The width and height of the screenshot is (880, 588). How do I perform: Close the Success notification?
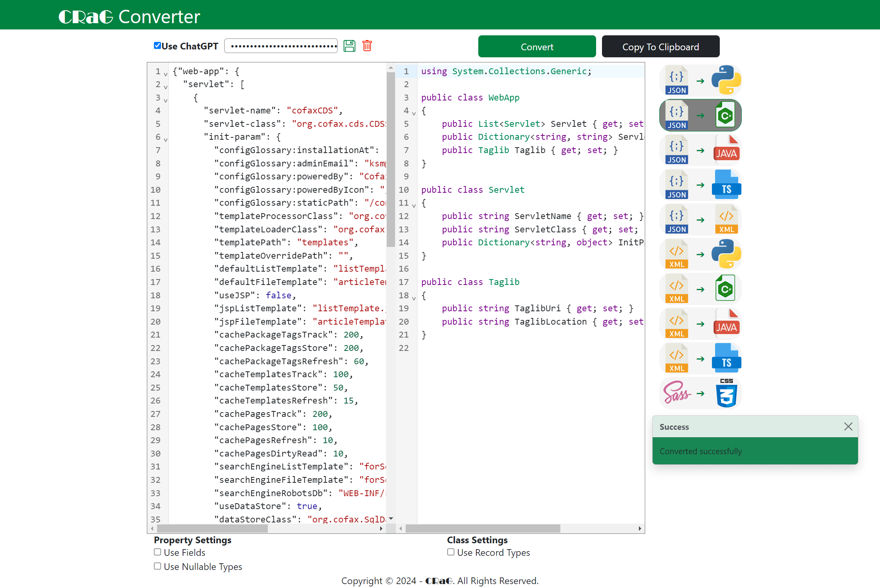click(x=848, y=426)
